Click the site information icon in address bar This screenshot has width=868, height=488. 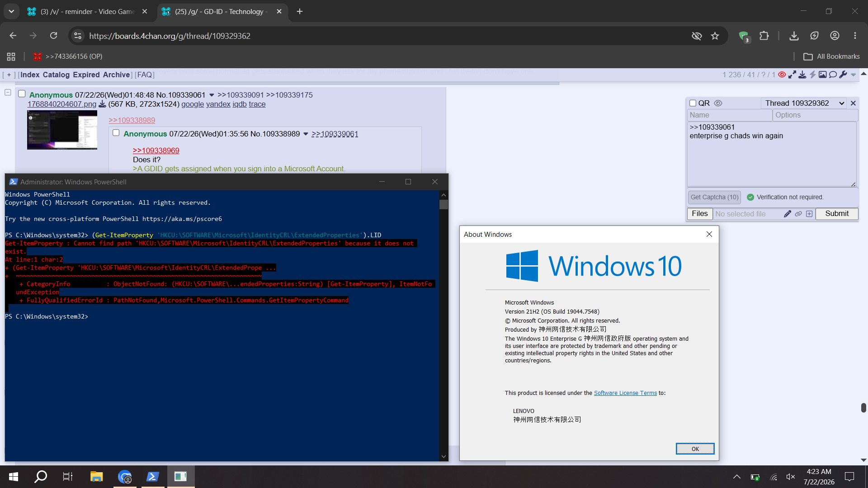tap(78, 36)
